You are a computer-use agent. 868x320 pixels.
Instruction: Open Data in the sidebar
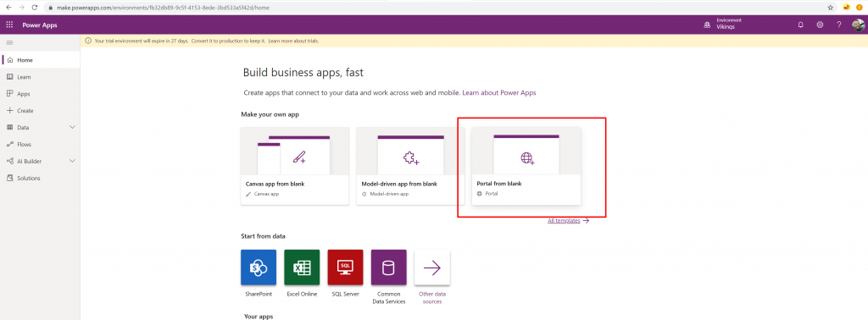23,128
